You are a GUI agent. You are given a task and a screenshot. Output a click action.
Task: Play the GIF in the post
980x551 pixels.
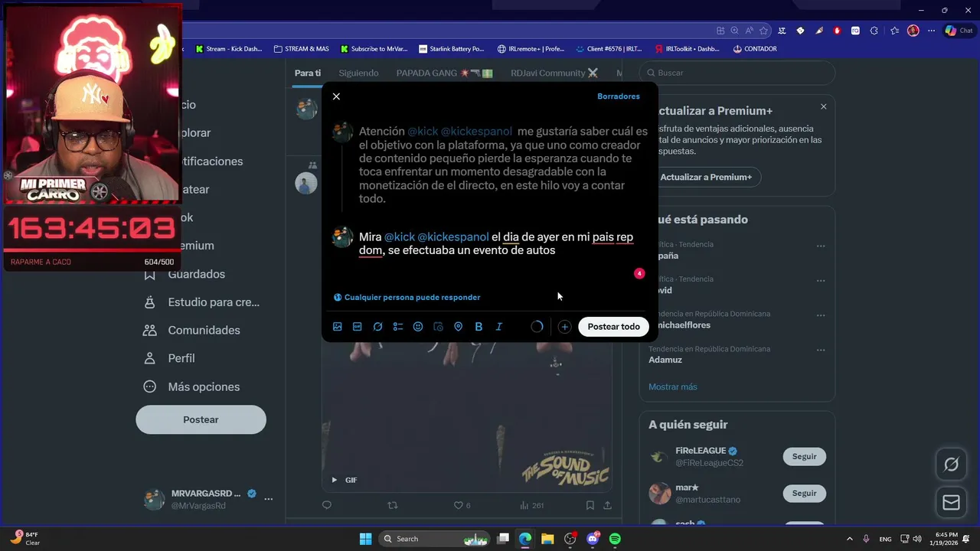tap(334, 480)
